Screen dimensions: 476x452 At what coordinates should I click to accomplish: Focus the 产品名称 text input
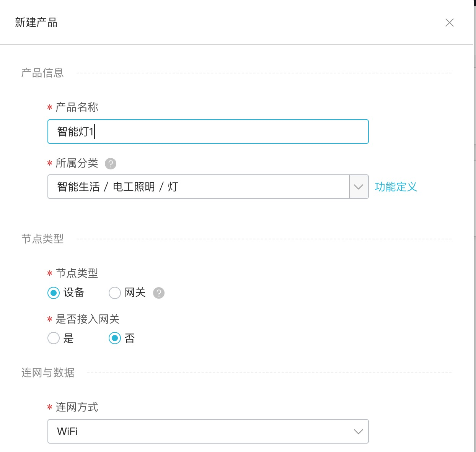208,132
